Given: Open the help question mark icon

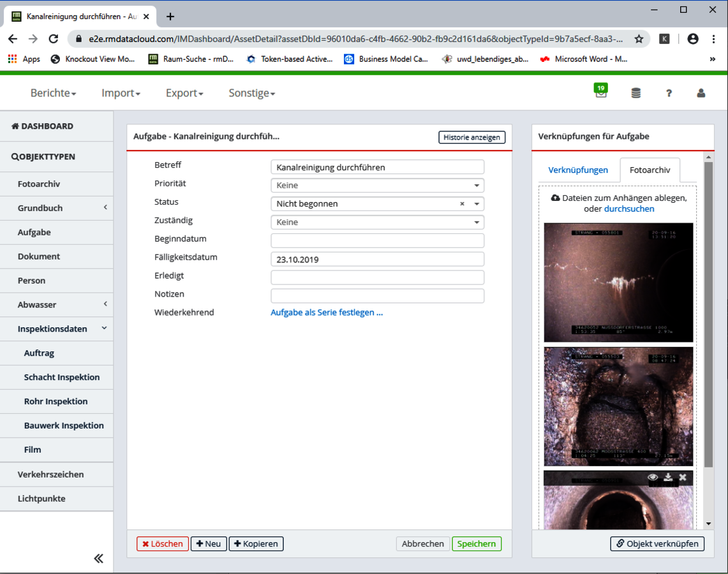Looking at the screenshot, I should pos(669,93).
